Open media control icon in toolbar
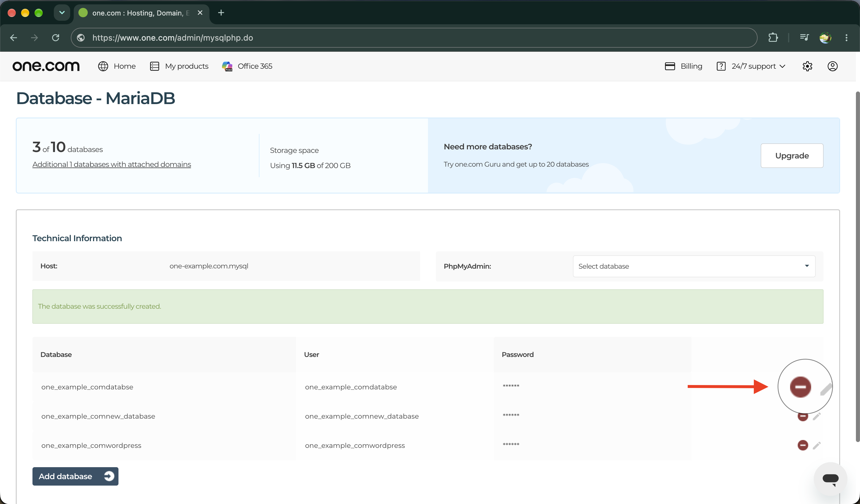 tap(804, 37)
